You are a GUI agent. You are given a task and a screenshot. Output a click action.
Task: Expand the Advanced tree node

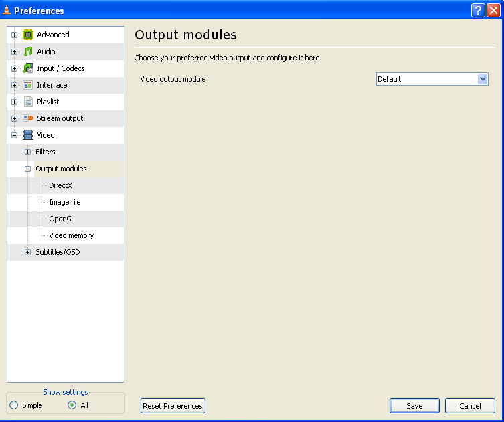[14, 35]
